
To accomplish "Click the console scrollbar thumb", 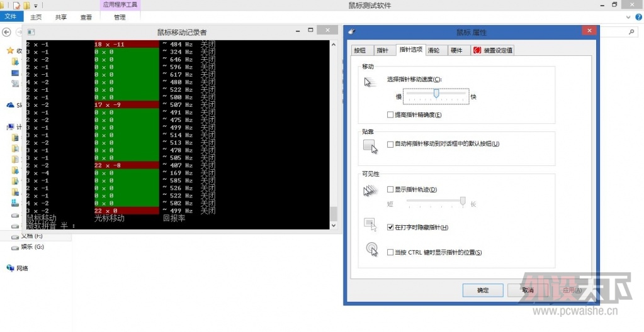I will (333, 213).
